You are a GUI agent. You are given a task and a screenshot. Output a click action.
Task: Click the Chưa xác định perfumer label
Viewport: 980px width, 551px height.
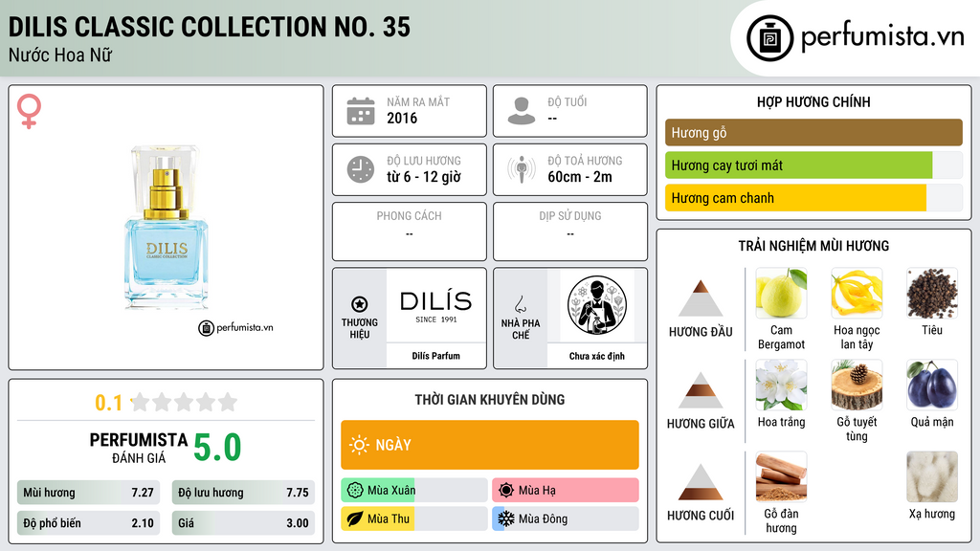pyautogui.click(x=597, y=356)
